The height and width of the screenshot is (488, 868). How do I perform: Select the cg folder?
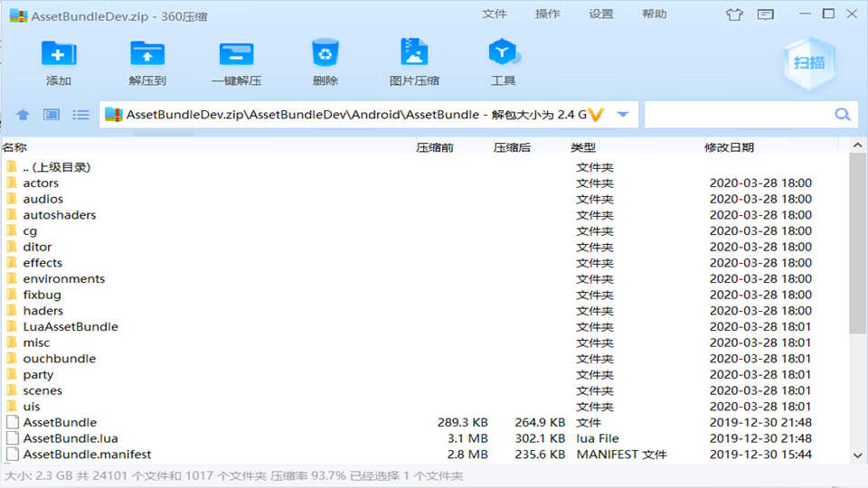[30, 230]
